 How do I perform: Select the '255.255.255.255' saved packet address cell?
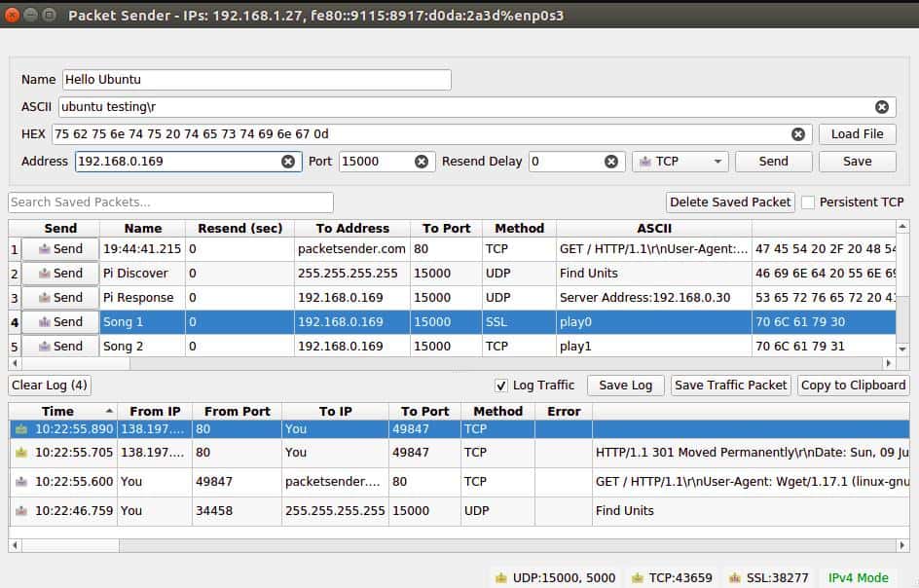point(351,274)
